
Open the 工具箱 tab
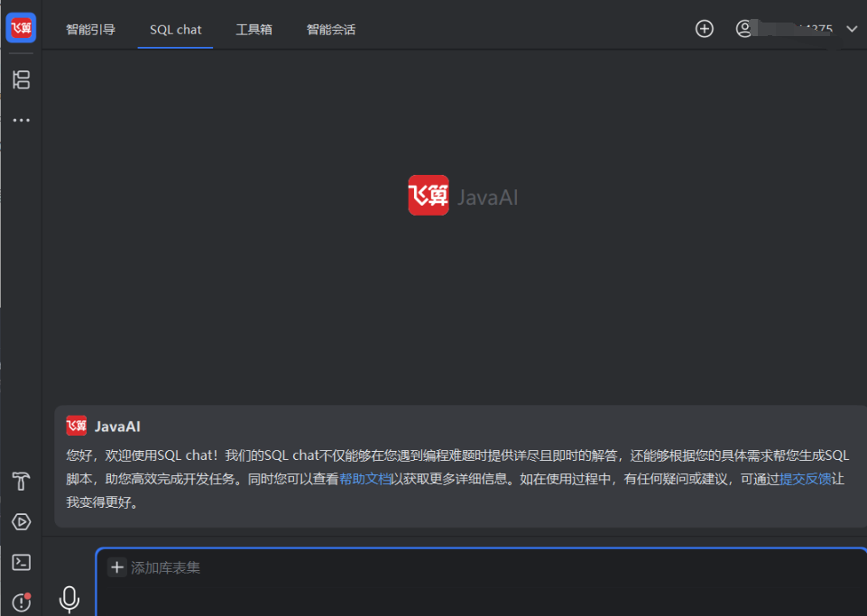tap(254, 30)
